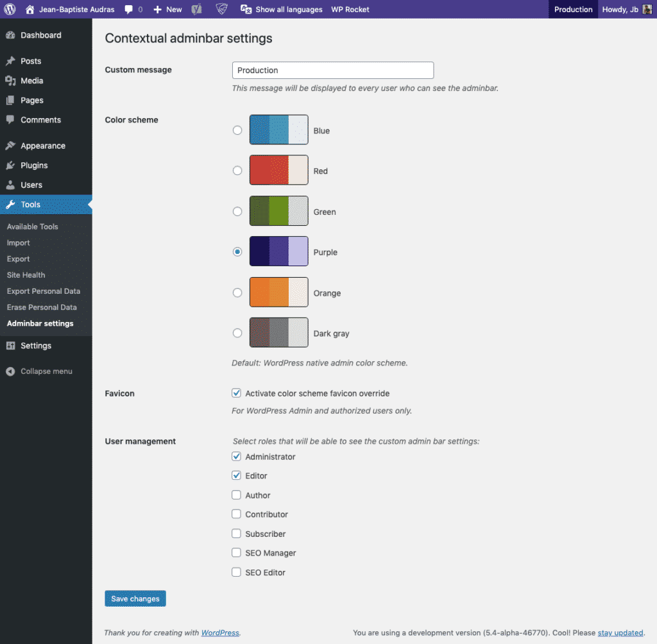
Task: Enable the Contributor role checkbox
Action: (236, 514)
